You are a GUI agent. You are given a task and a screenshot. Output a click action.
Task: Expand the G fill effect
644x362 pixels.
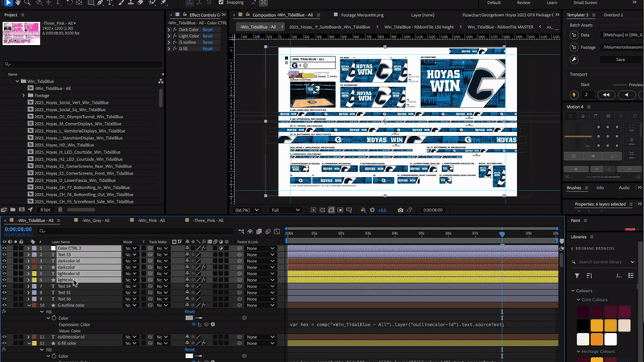pos(169,48)
